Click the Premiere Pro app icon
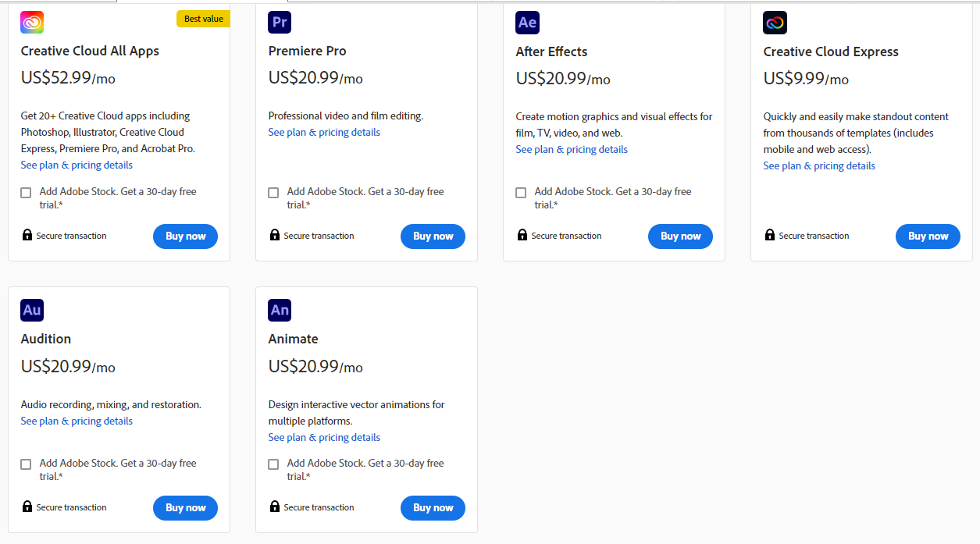 point(280,23)
